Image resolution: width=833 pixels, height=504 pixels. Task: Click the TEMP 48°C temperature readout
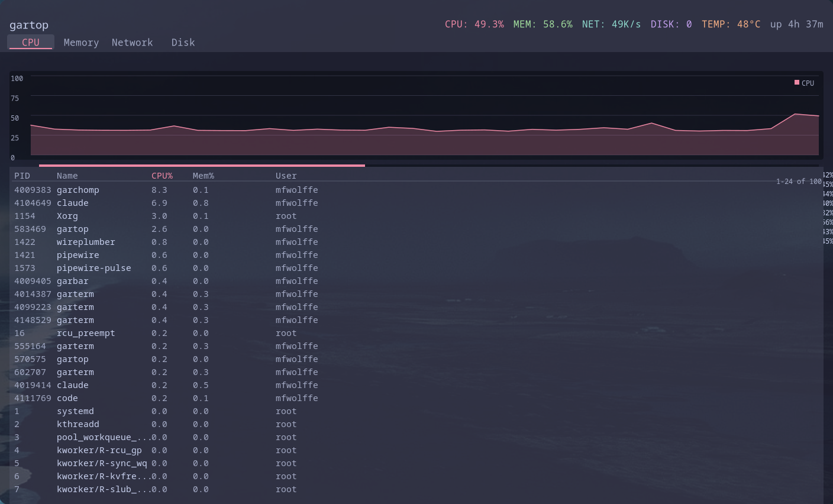pyautogui.click(x=731, y=24)
